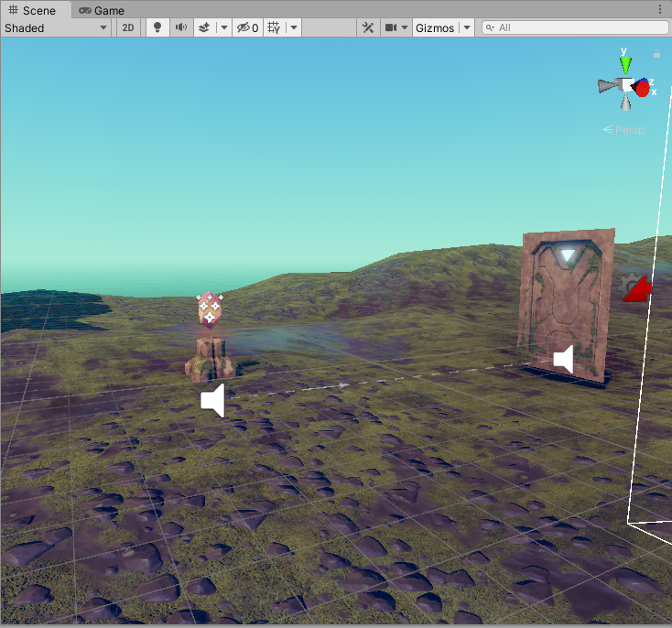This screenshot has height=628, width=672.
Task: Click the gray bottom axis cone
Action: pos(625,103)
